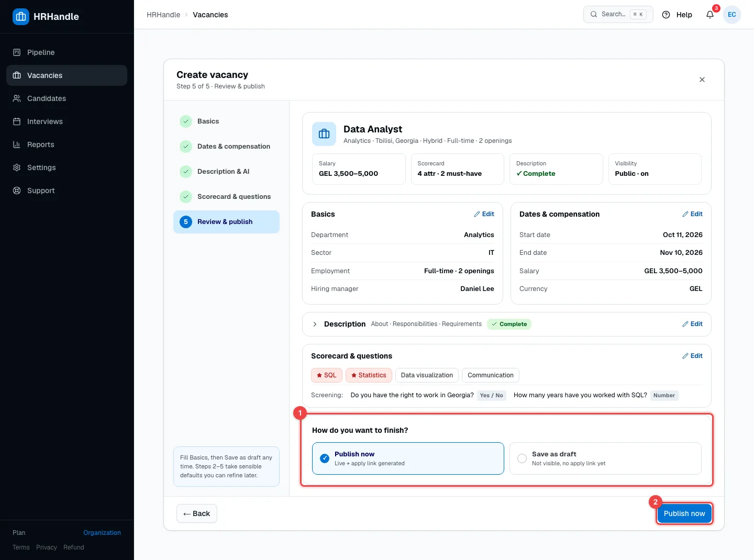This screenshot has width=754, height=560.
Task: Click the HRHandle briefcase logo icon
Action: 21,17
